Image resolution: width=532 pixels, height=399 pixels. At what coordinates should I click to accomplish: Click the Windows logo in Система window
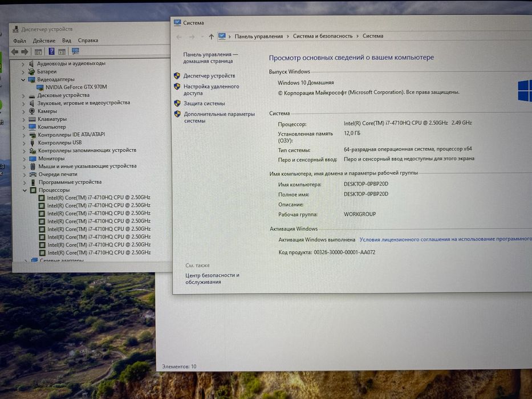[525, 91]
